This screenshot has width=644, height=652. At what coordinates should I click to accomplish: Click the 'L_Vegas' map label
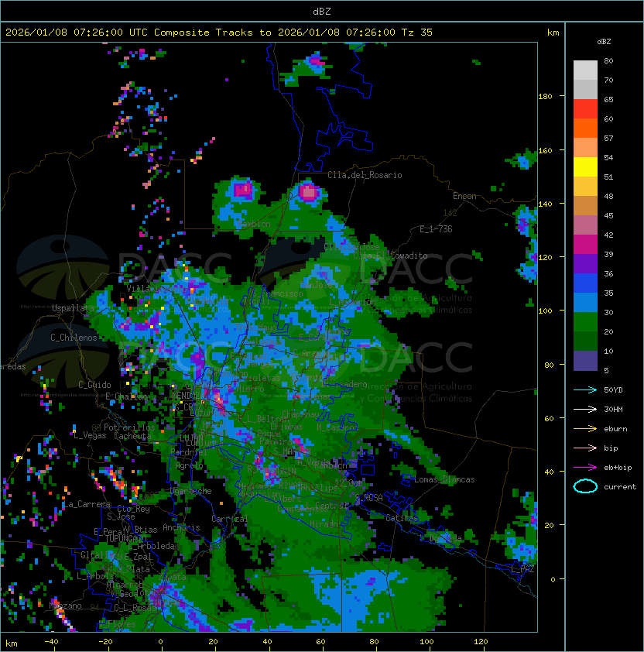pos(90,435)
